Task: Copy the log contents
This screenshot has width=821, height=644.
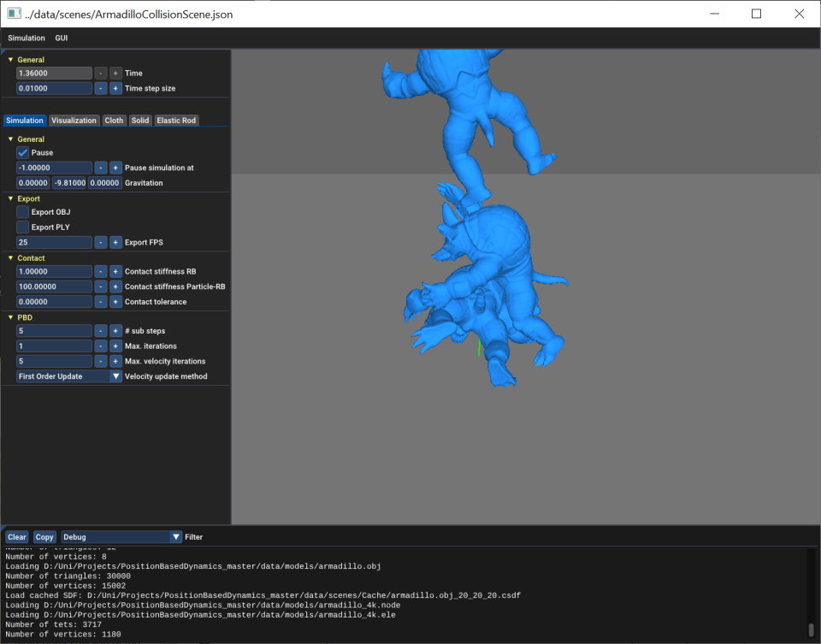Action: 44,536
